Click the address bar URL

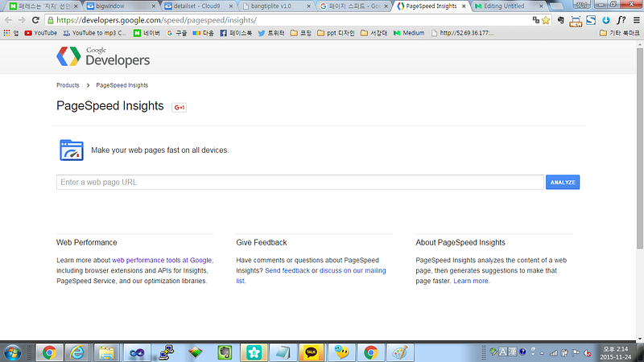tap(156, 20)
